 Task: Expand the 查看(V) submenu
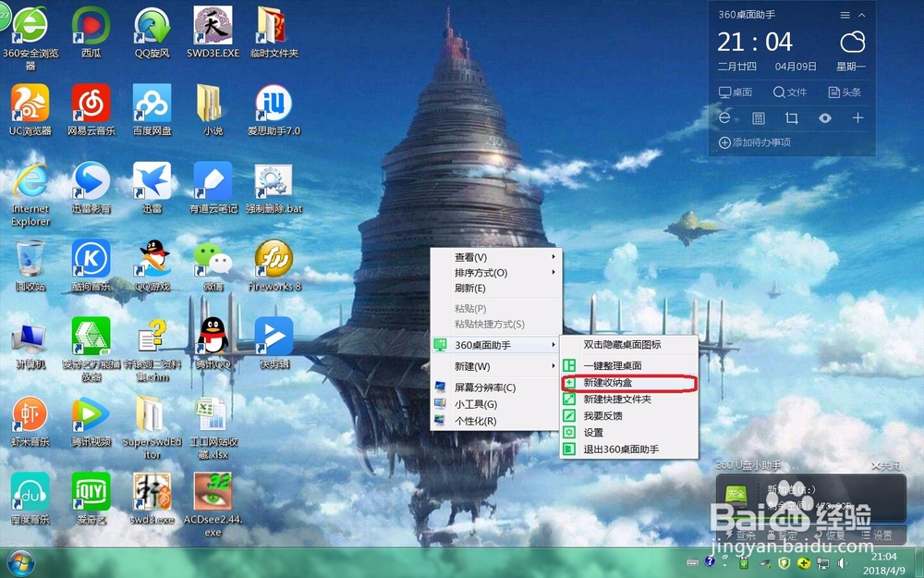pos(471,255)
